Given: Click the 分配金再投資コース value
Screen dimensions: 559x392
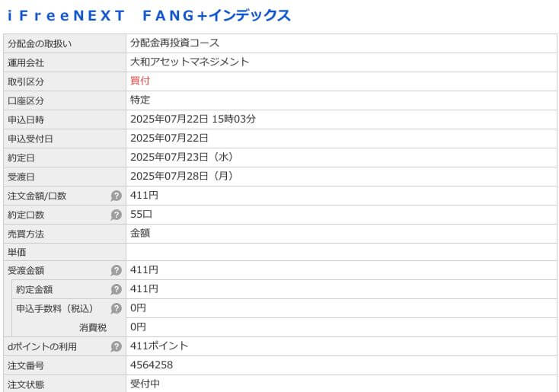Looking at the screenshot, I should point(174,43).
